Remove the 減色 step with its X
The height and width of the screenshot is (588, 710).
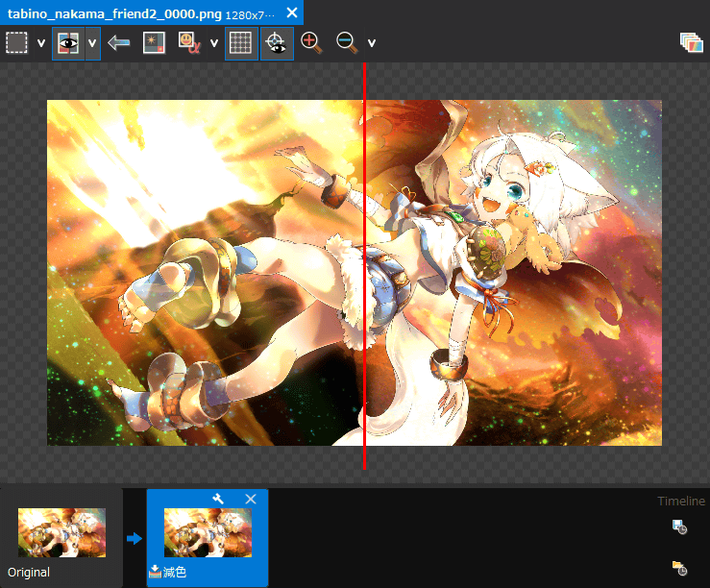(251, 499)
